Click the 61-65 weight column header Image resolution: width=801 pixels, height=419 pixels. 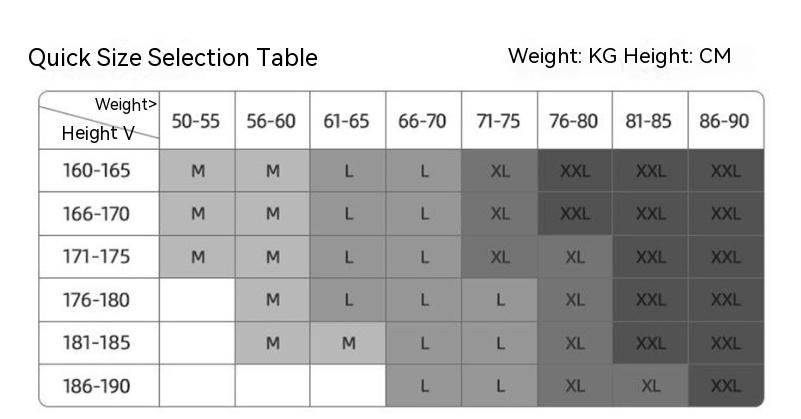[347, 121]
